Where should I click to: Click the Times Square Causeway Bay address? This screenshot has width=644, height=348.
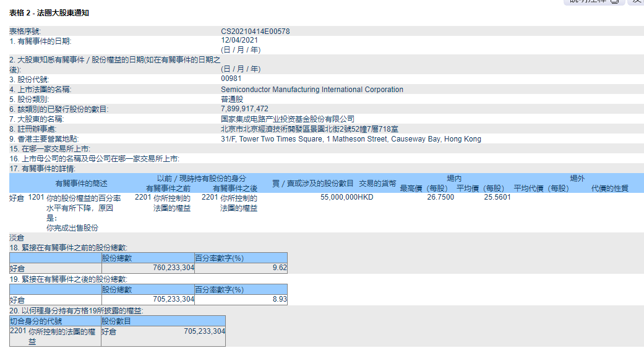coord(351,139)
